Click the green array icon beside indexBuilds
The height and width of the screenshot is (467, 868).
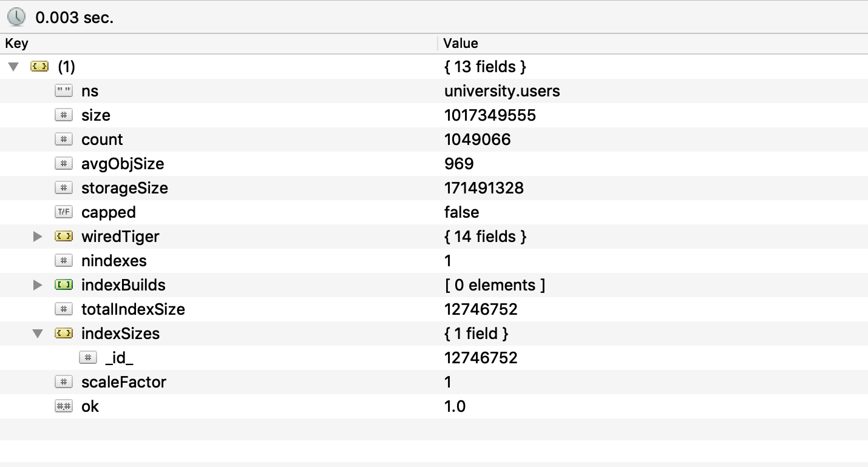click(63, 285)
